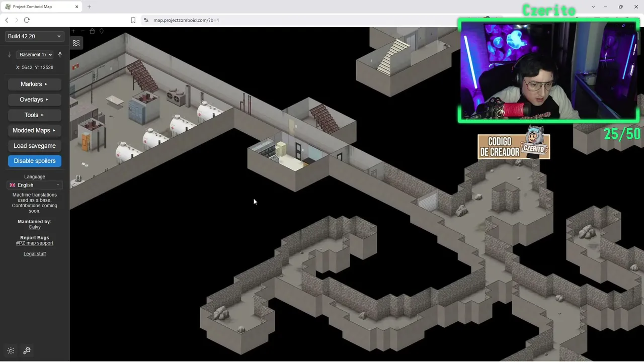The height and width of the screenshot is (362, 644).
Task: Go up one floor with the up arrow
Action: point(60,55)
